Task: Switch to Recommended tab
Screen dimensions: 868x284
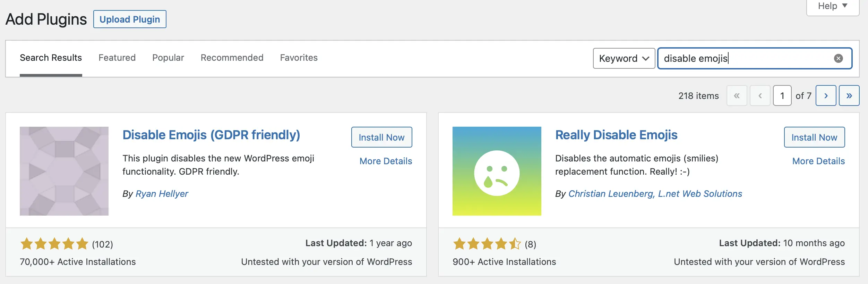Action: tap(232, 58)
